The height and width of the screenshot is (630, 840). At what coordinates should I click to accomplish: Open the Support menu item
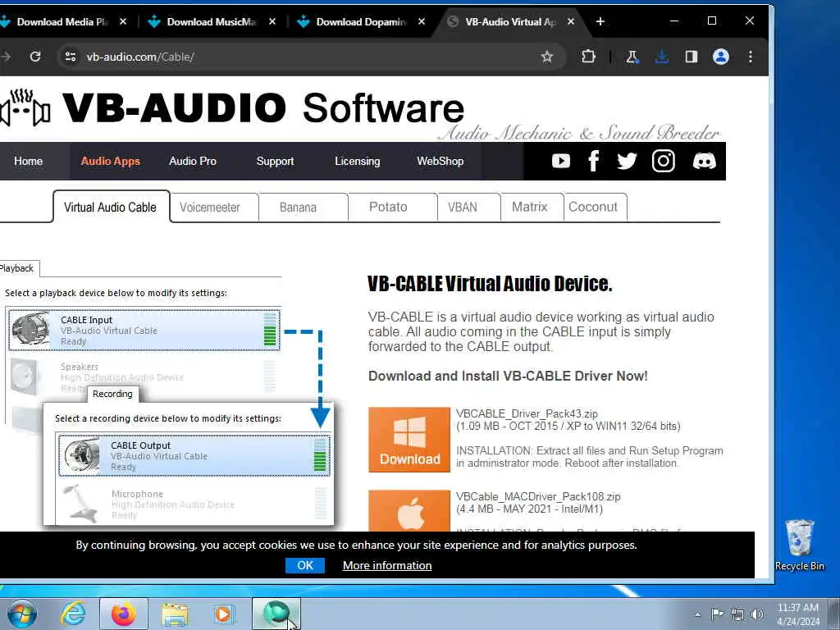coord(275,162)
